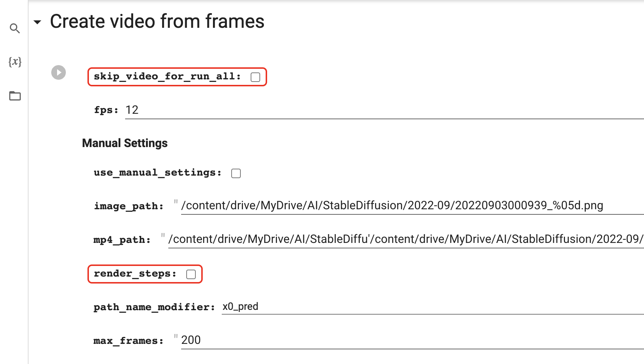The height and width of the screenshot is (364, 644).
Task: Click the fps label text
Action: point(106,110)
